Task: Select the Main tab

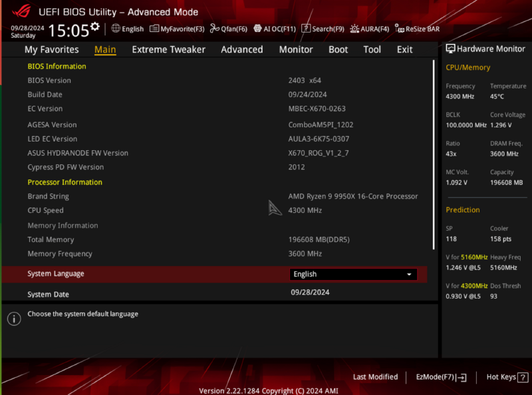Action: (105, 50)
